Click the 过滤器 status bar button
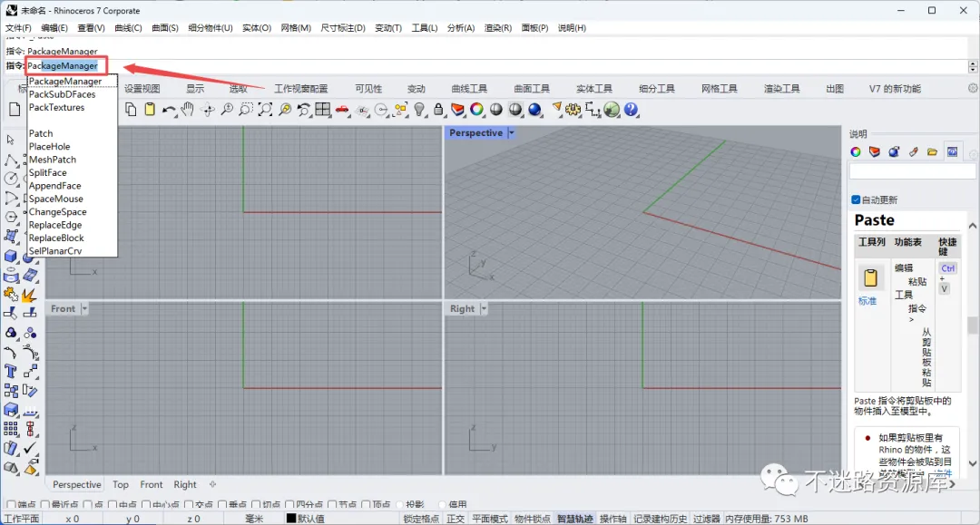Viewport: 980px width, 525px height. click(706, 519)
